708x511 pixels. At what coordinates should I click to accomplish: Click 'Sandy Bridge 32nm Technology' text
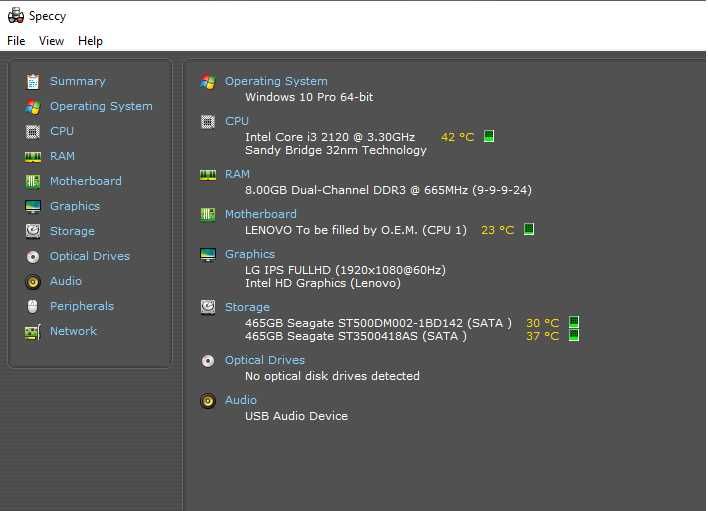pyautogui.click(x=335, y=150)
